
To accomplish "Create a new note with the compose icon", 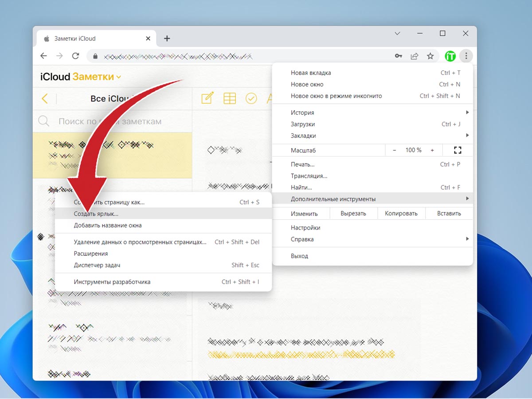I will click(x=207, y=98).
